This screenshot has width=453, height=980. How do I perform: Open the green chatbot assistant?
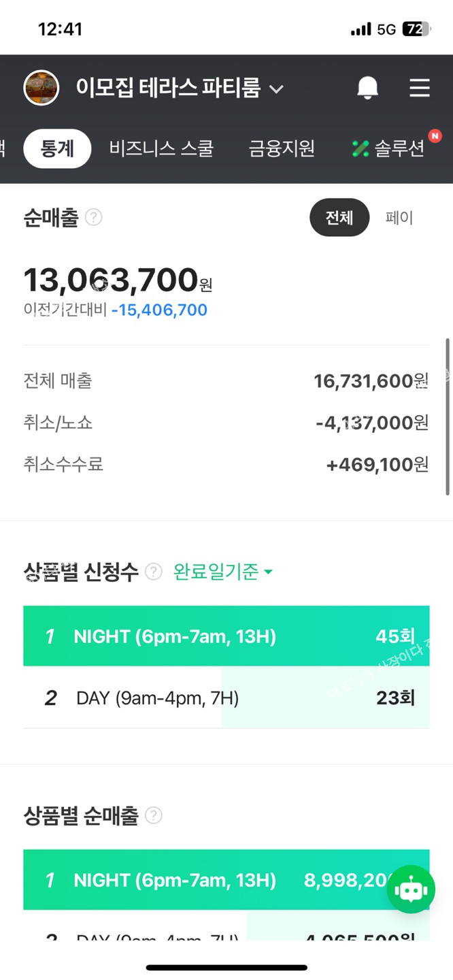coord(411,889)
